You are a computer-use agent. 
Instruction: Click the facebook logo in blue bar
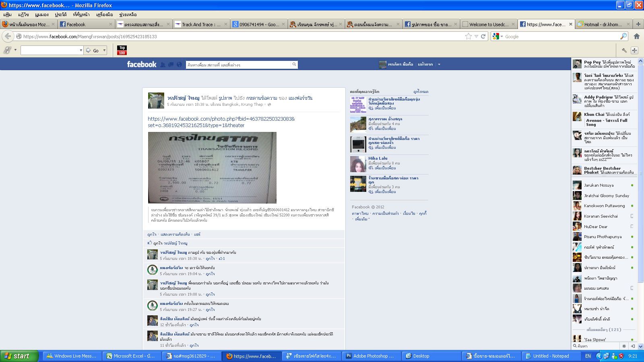coord(142,64)
